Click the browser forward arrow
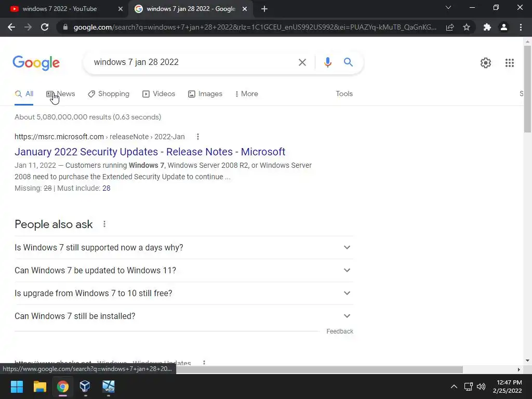The image size is (532, 399). coord(28,27)
